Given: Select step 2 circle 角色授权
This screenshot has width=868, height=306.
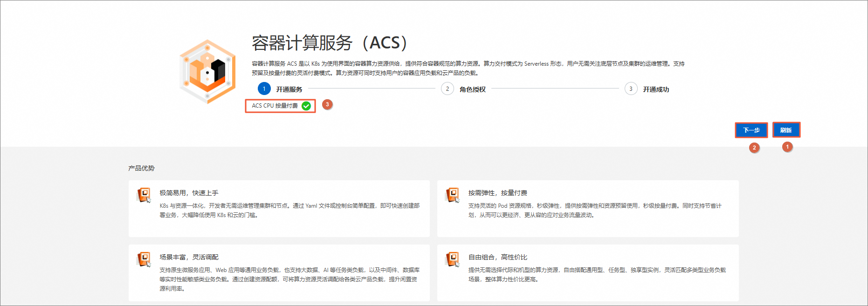Looking at the screenshot, I should pos(448,88).
